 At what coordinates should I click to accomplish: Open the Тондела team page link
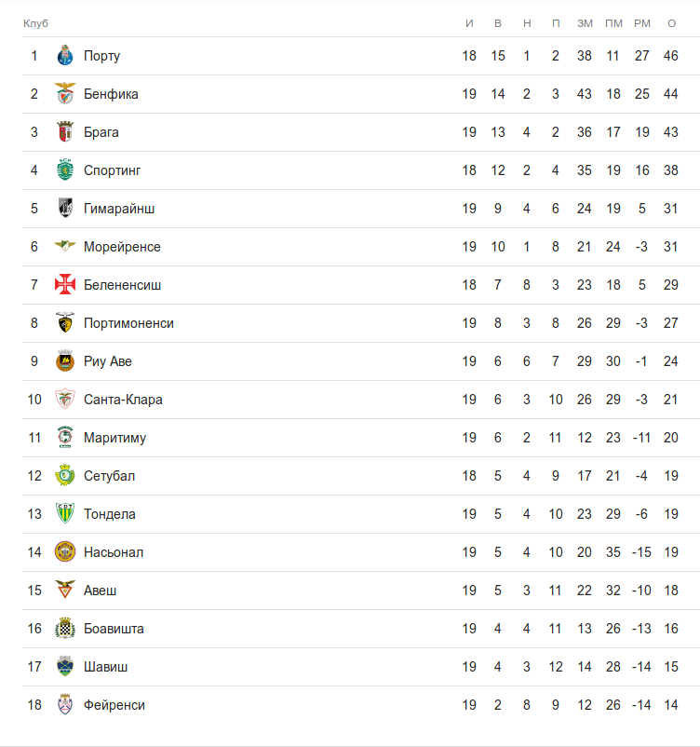pyautogui.click(x=110, y=514)
